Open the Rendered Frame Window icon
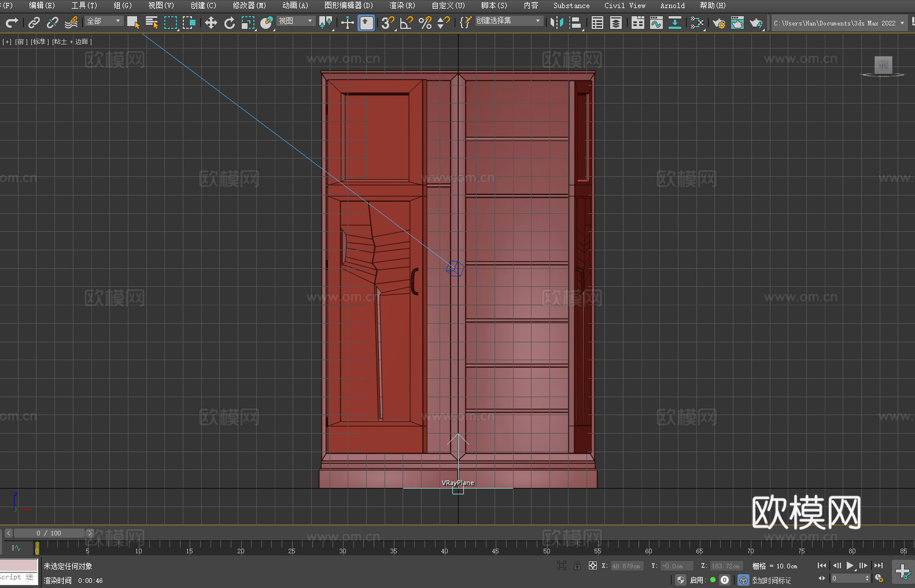The height and width of the screenshot is (588, 915). [737, 23]
